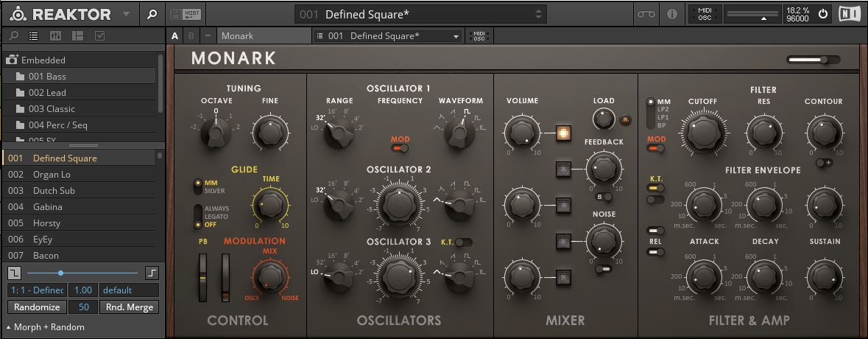Adjust the output level meter slider
868x339 pixels.
[753, 15]
